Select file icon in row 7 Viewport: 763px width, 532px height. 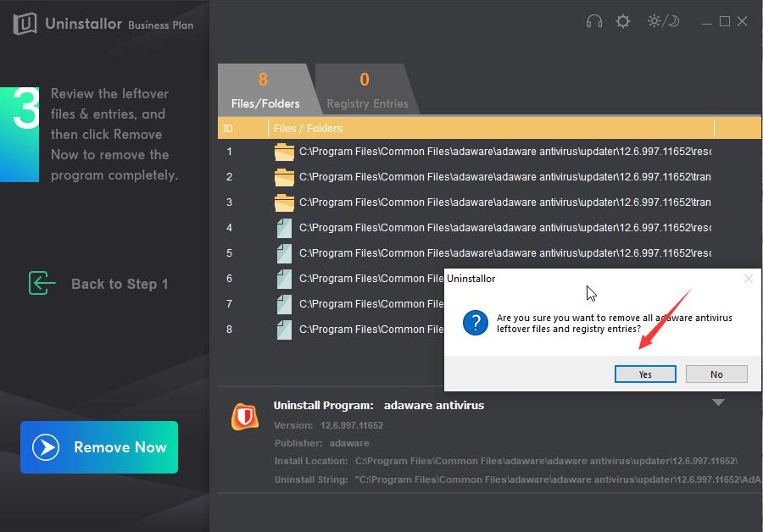point(284,304)
